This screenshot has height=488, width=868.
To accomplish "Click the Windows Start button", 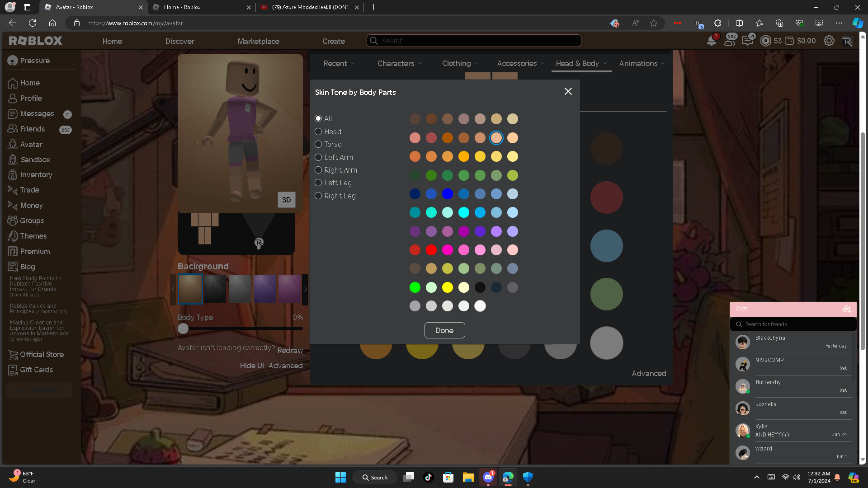I will 340,477.
